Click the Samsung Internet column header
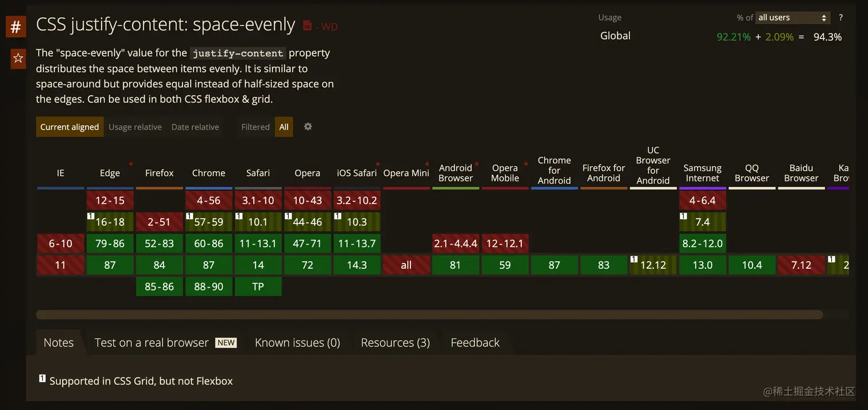This screenshot has height=410, width=868. pyautogui.click(x=703, y=173)
